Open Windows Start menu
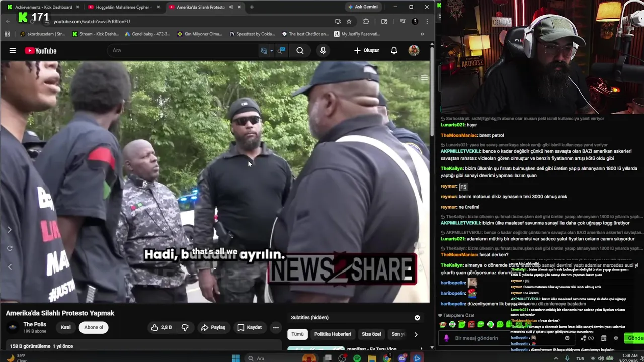Image resolution: width=644 pixels, height=362 pixels. pos(235,358)
